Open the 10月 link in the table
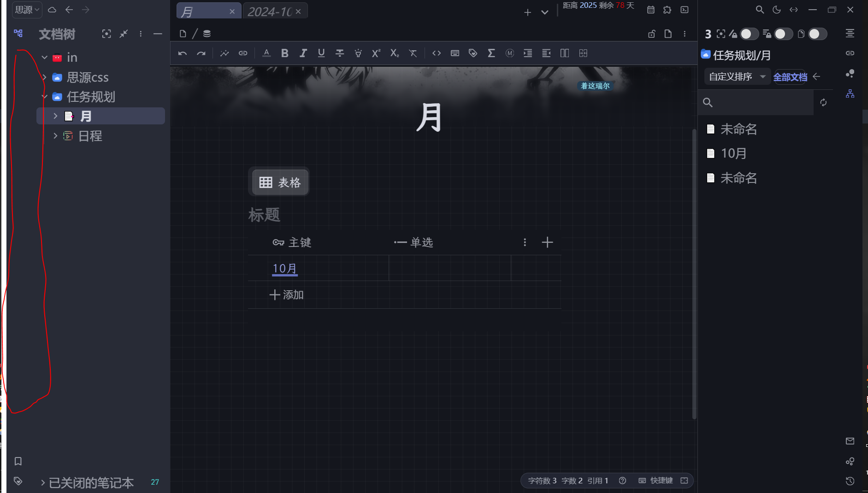 click(285, 268)
